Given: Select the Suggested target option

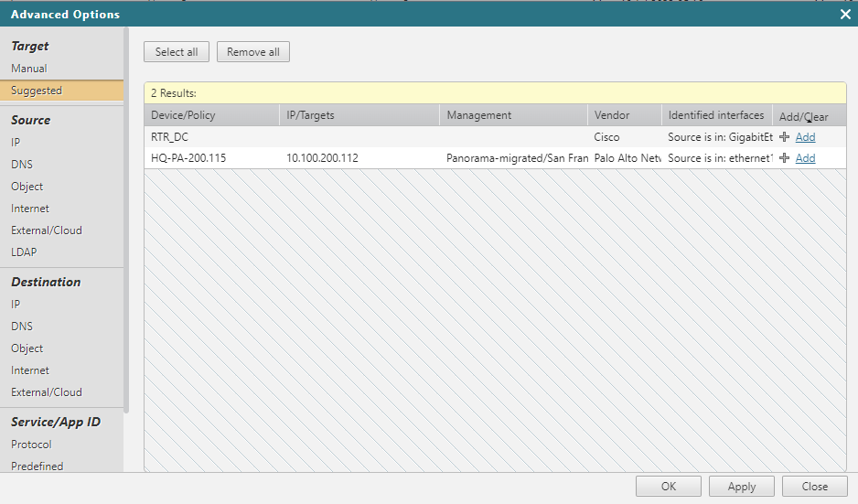Looking at the screenshot, I should click(37, 91).
